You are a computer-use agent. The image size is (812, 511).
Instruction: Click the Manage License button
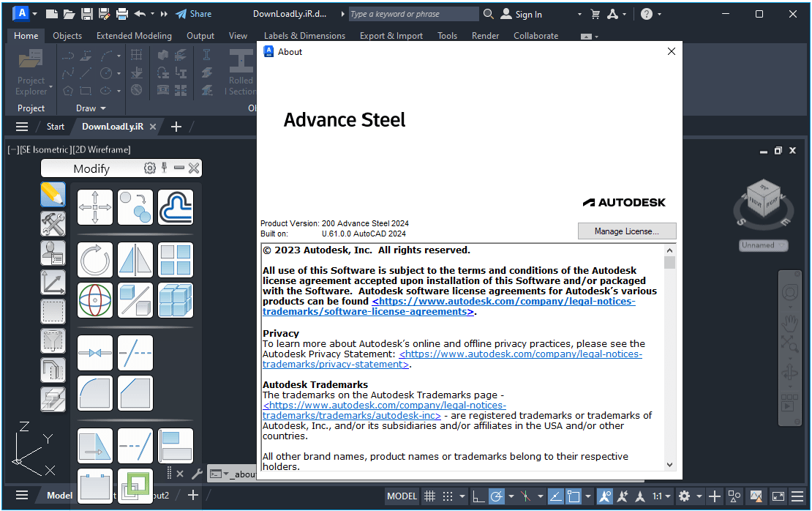[x=627, y=231]
